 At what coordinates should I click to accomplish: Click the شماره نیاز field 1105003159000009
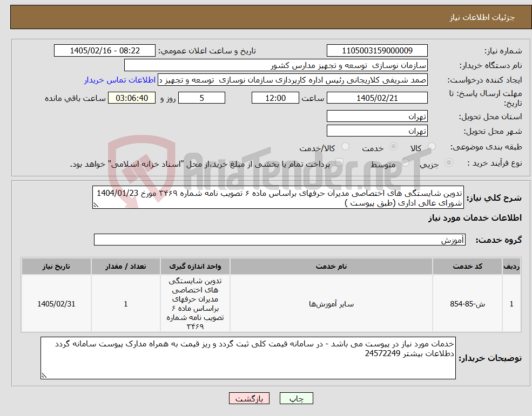pos(377,51)
